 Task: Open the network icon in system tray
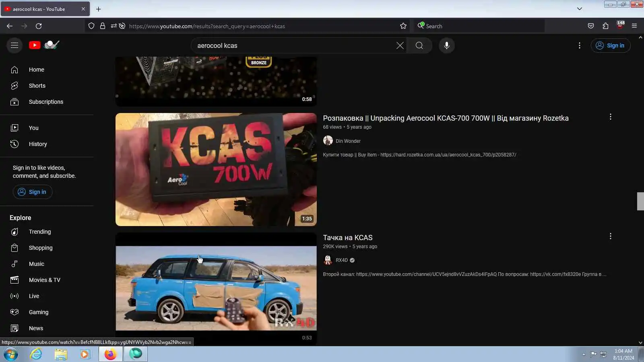[x=603, y=354]
